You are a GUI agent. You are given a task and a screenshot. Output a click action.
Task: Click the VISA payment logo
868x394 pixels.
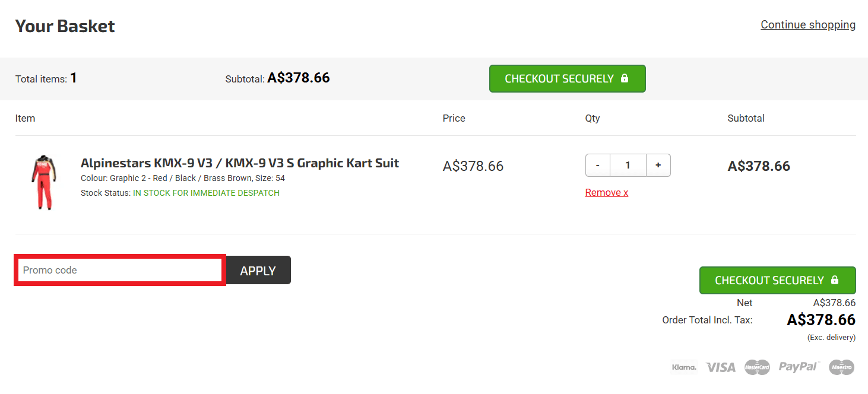[721, 367]
